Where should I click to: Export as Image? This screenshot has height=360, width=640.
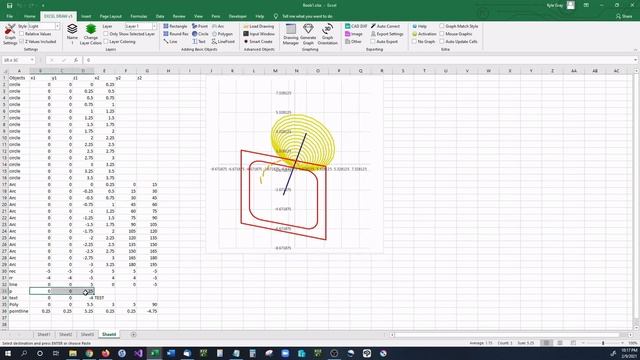(353, 34)
